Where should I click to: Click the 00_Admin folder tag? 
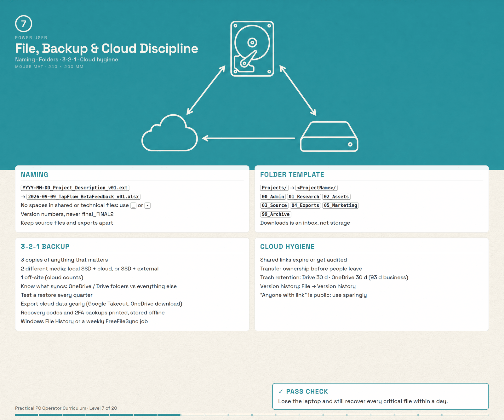click(x=273, y=197)
